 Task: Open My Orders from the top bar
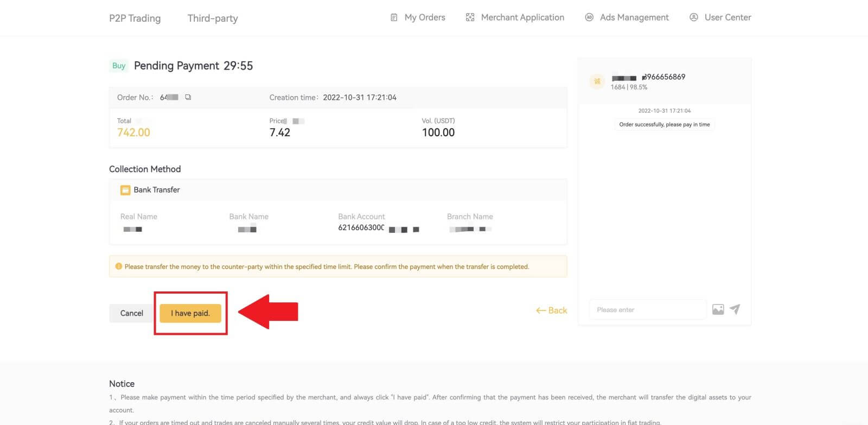[418, 17]
